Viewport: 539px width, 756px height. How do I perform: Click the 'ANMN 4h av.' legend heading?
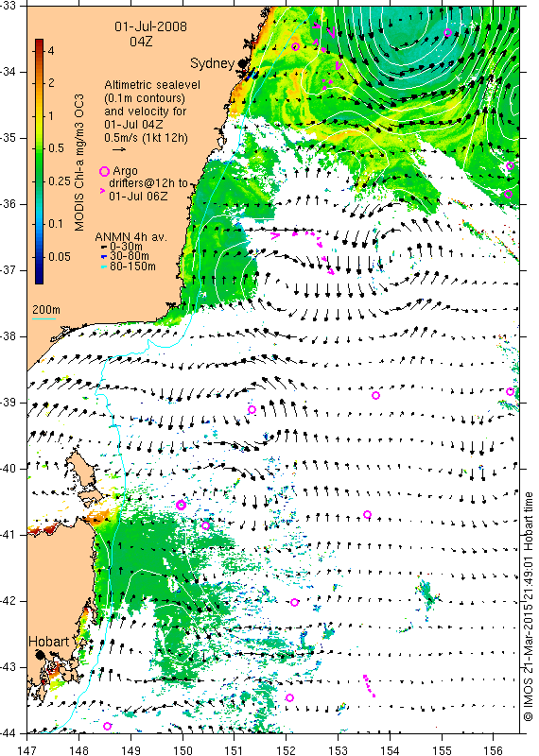point(130,237)
